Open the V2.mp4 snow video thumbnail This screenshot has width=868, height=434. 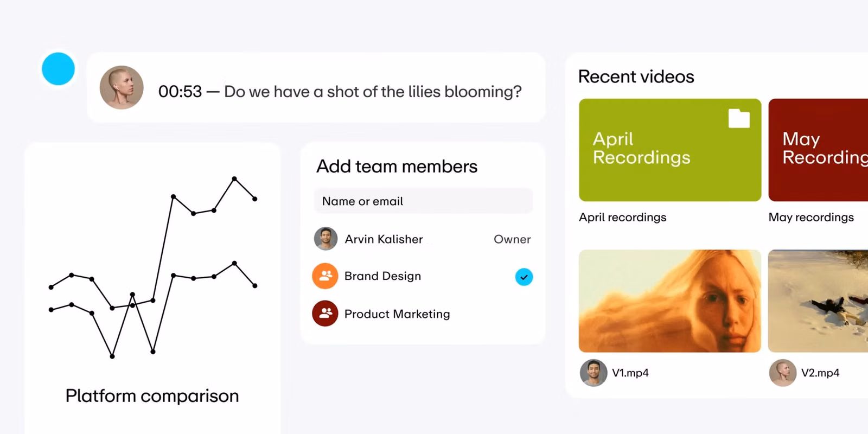(x=818, y=301)
